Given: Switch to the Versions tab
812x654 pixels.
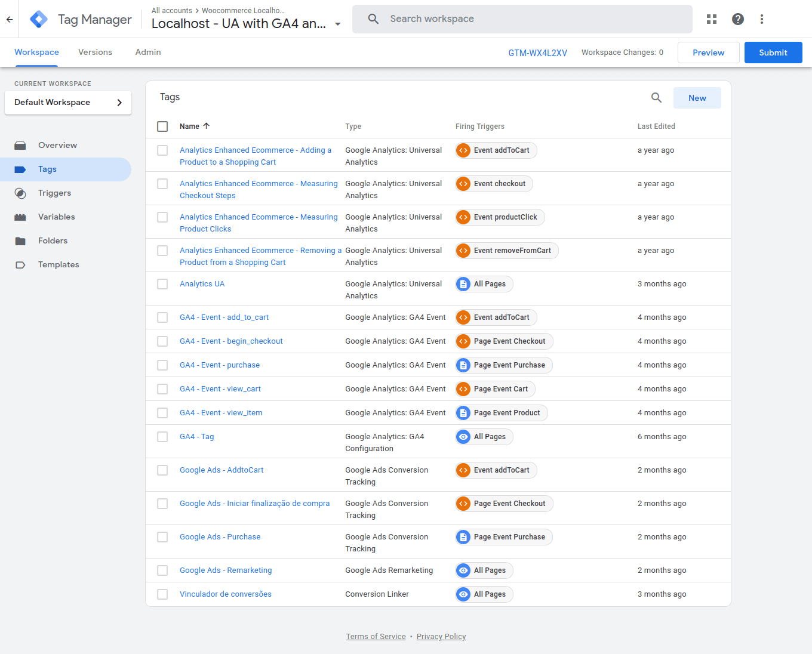Looking at the screenshot, I should [x=95, y=53].
